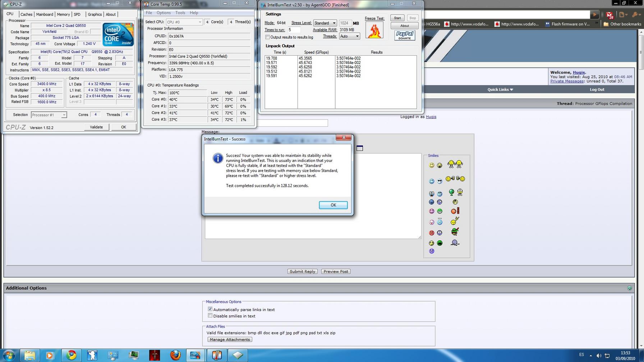Open the Graphics tab in CPU-Z
This screenshot has width=644, height=362.
pyautogui.click(x=95, y=14)
